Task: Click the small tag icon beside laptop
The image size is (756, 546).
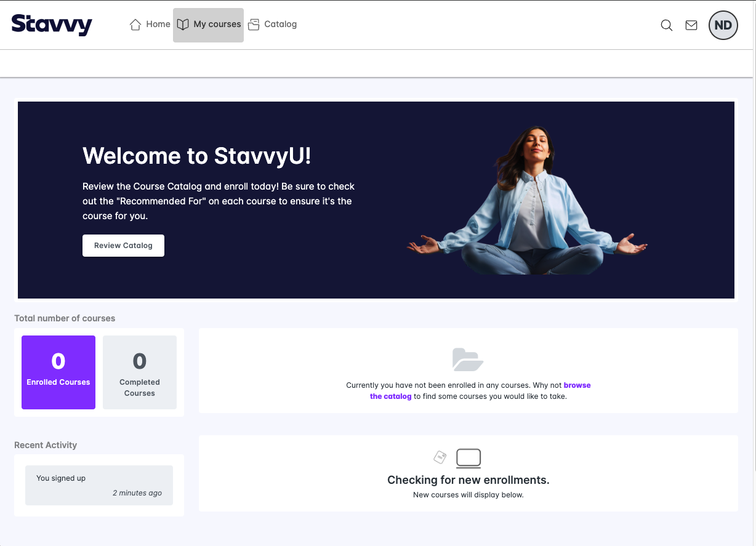Action: pyautogui.click(x=440, y=457)
